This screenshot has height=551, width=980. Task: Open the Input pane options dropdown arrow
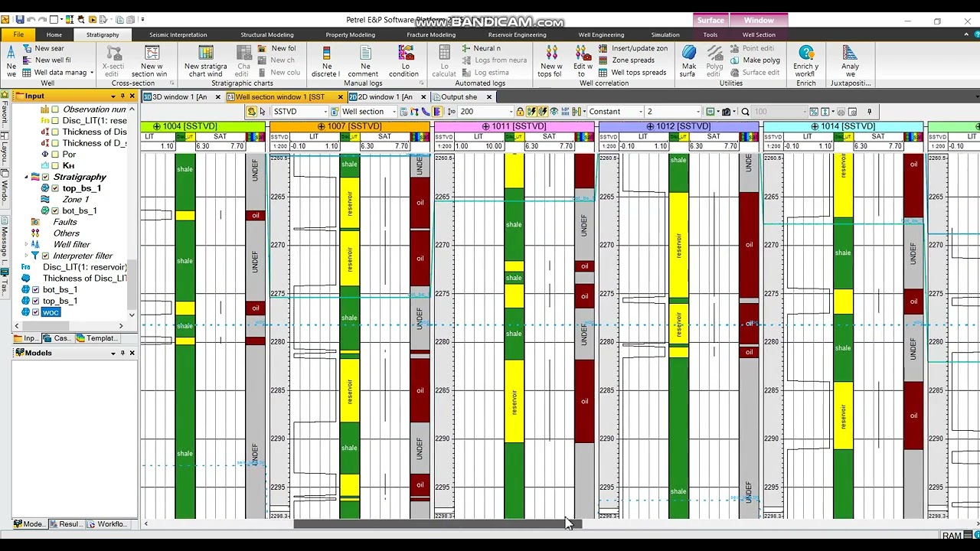[113, 96]
